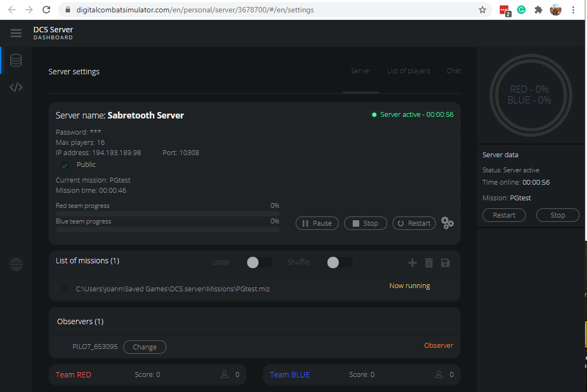Reload the page
The height and width of the screenshot is (392, 587).
pyautogui.click(x=46, y=10)
